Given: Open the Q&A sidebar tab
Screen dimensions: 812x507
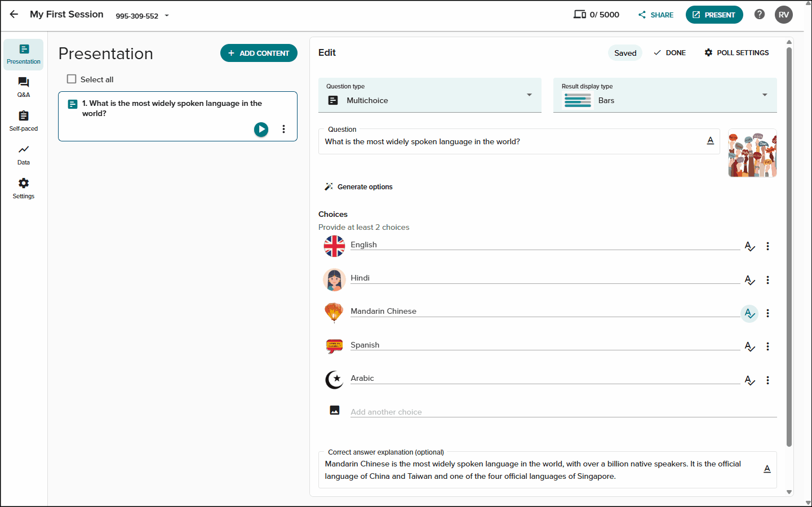Looking at the screenshot, I should 24,87.
